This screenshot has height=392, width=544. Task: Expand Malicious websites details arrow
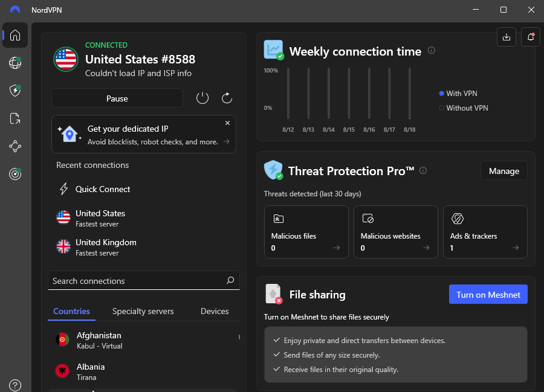click(x=426, y=248)
